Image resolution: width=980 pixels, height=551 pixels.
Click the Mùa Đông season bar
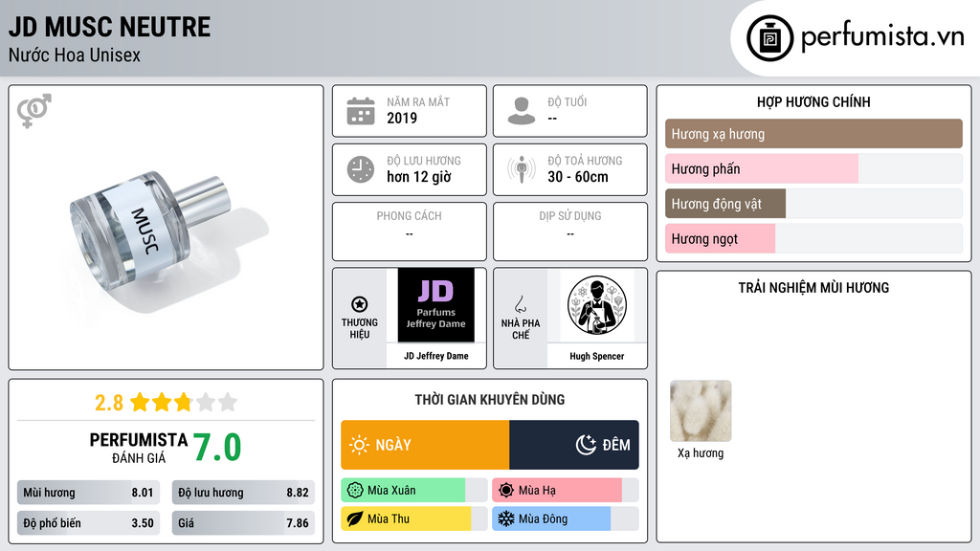(x=566, y=519)
